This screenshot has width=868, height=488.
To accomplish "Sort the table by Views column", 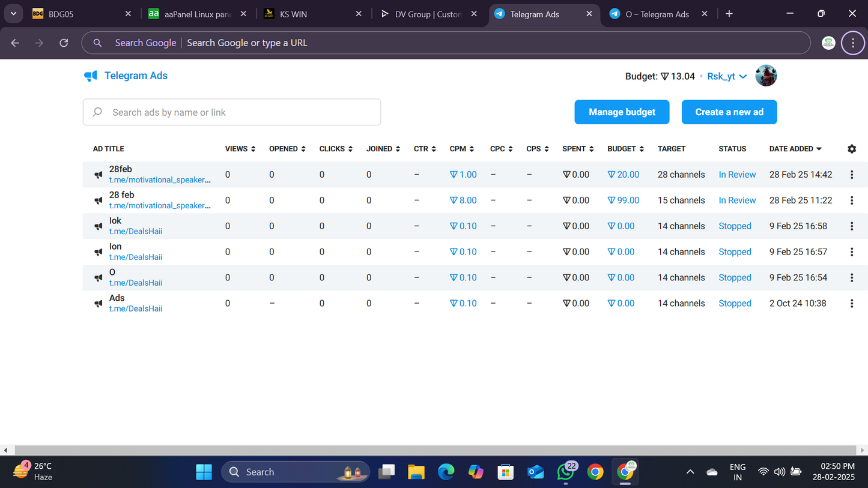I will [240, 149].
